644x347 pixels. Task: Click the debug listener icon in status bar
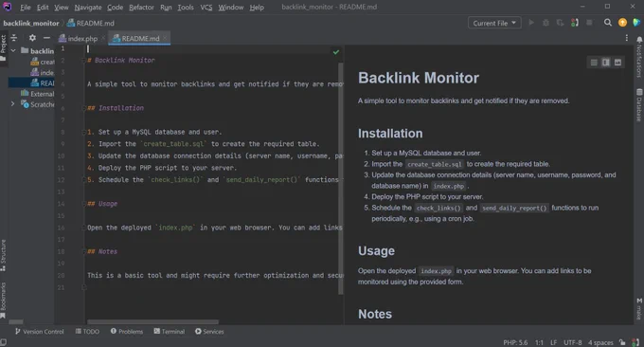tap(635, 342)
